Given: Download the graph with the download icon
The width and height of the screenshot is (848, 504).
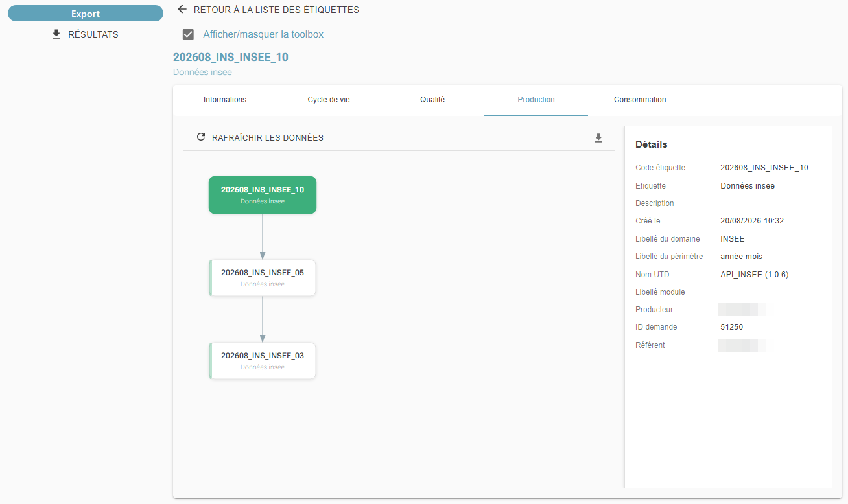Looking at the screenshot, I should [598, 138].
